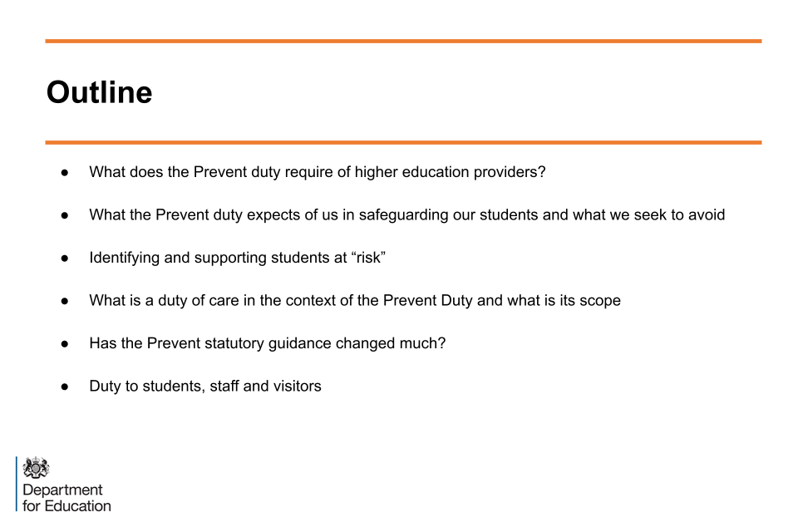The width and height of the screenshot is (798, 532).
Task: Click the bullet dot beside the safeguarding line
Action: point(65,214)
